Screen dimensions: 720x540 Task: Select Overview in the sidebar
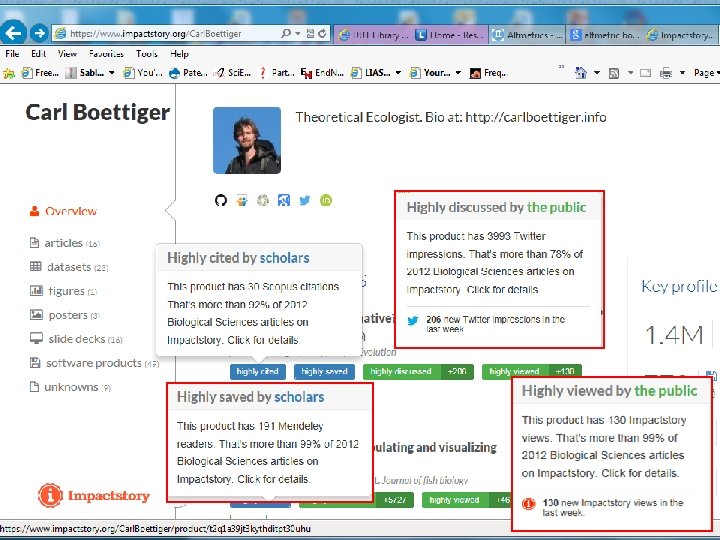[63, 211]
